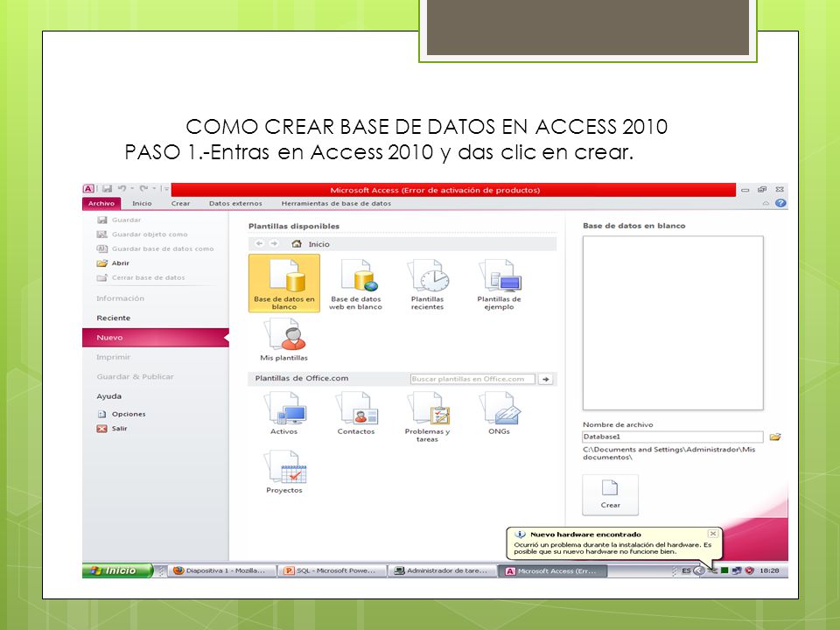The image size is (840, 630).
Task: Click the search arrow button for Office.com templates
Action: [x=545, y=379]
